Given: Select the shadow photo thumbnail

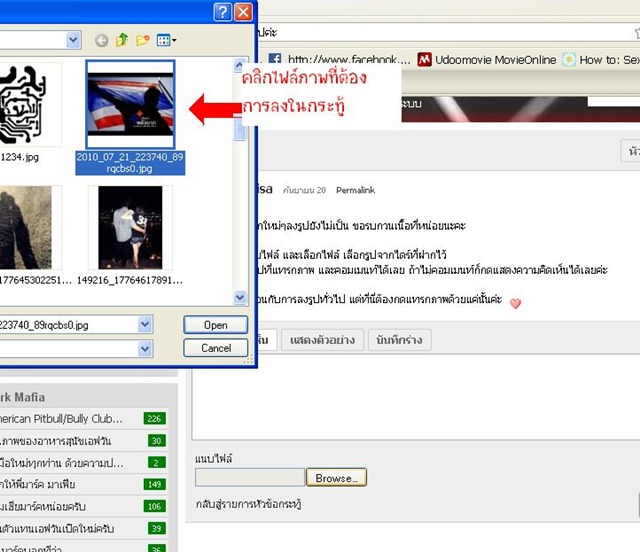Looking at the screenshot, I should 29,227.
